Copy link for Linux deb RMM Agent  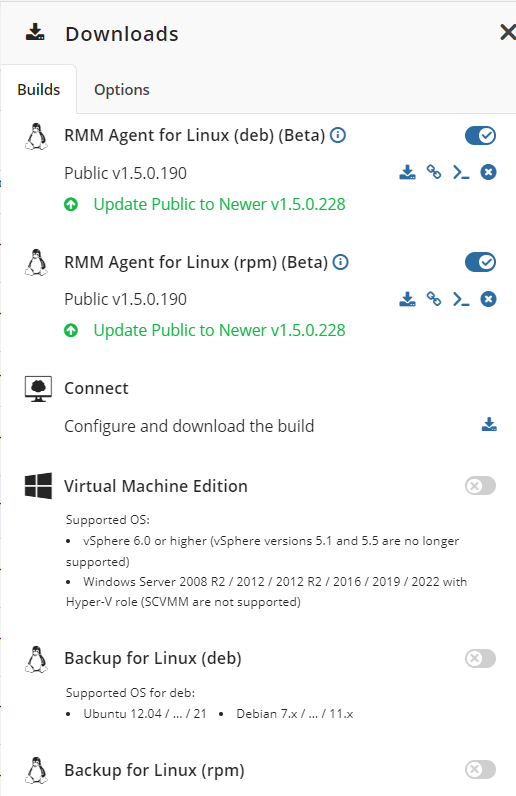pyautogui.click(x=434, y=172)
